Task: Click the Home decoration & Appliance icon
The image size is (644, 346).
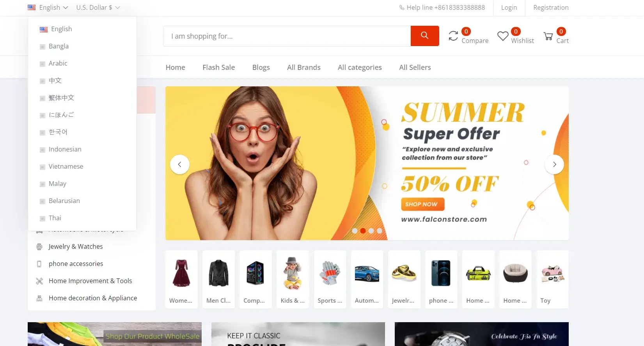Action: [39, 298]
